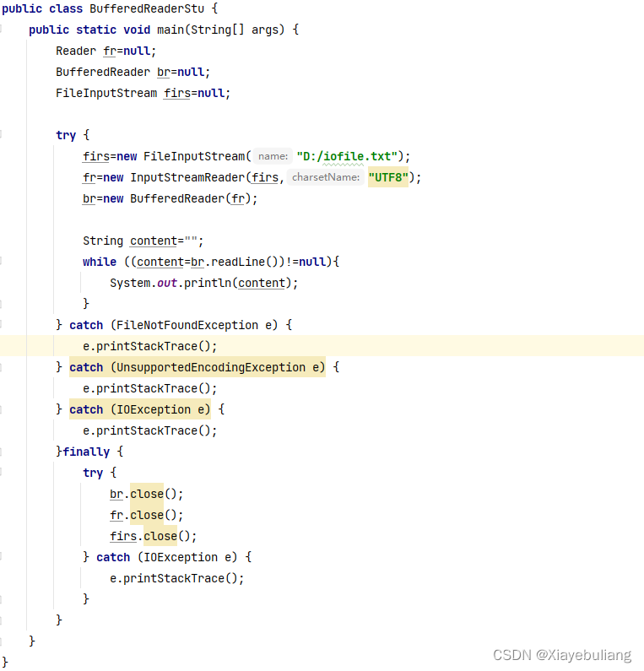Viewport: 644px width, 671px height.
Task: Click the highlighted "UTF8" string
Action: click(388, 177)
